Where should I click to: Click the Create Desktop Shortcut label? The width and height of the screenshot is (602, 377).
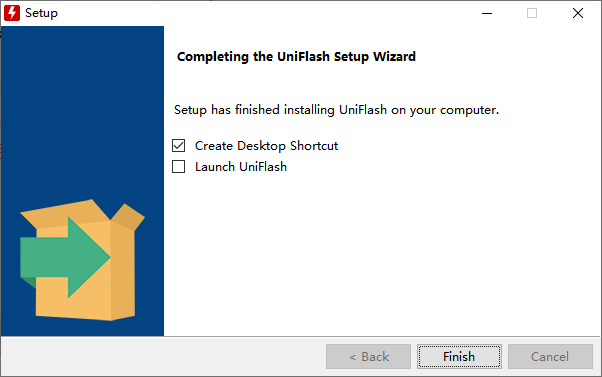point(266,146)
